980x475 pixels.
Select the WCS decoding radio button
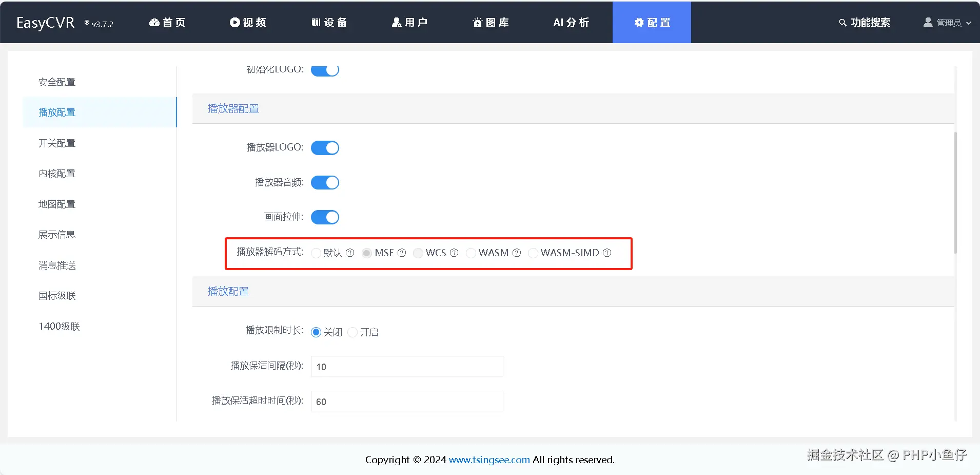[x=418, y=253]
